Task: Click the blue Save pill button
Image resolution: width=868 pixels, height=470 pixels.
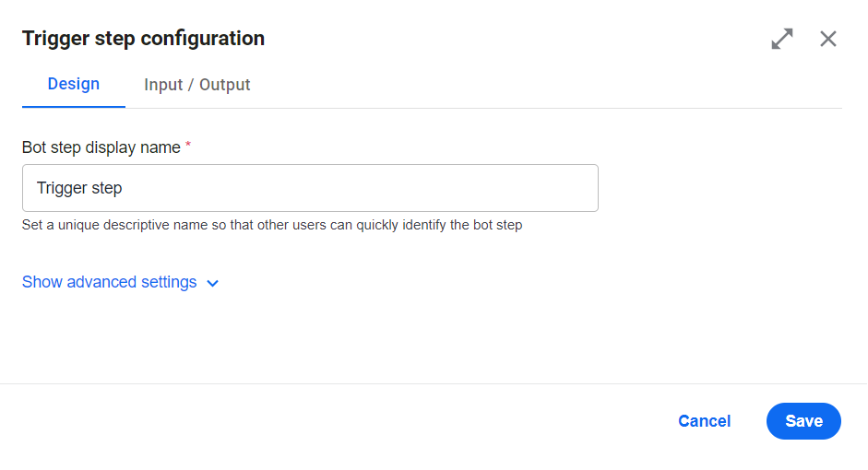Action: click(803, 421)
